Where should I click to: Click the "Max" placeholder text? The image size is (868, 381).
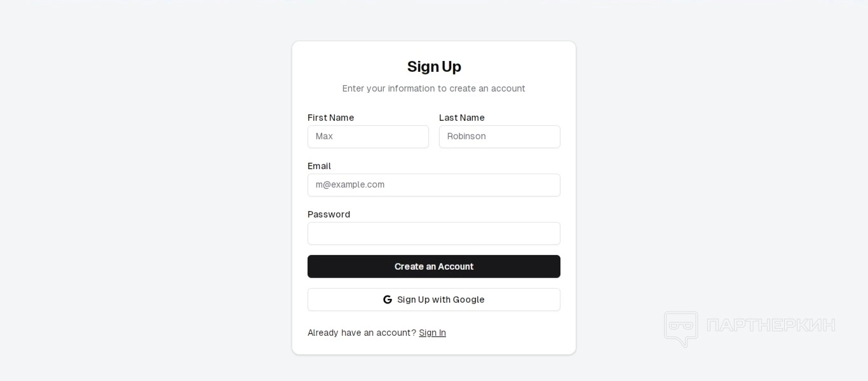click(x=324, y=136)
